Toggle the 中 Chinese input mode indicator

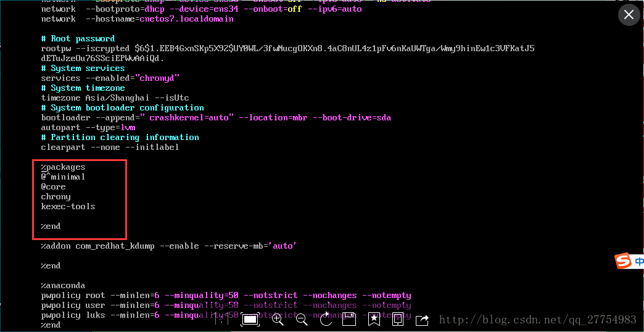[x=640, y=262]
